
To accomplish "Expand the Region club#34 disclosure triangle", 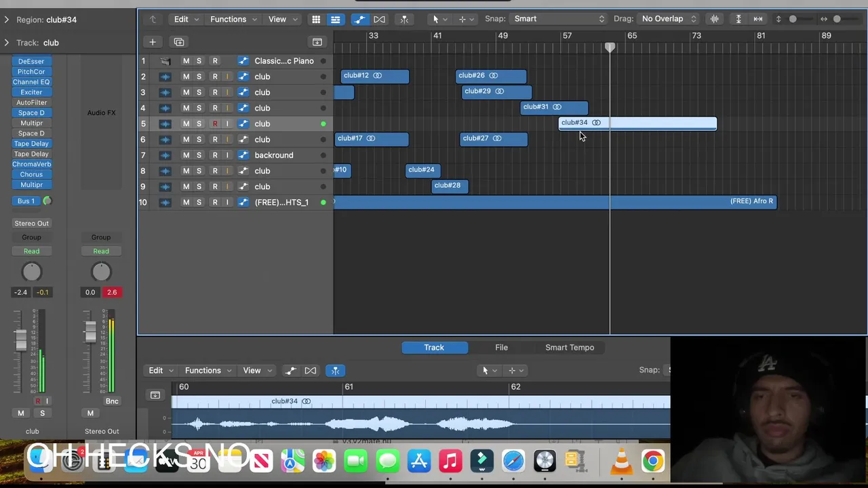I will pyautogui.click(x=7, y=20).
